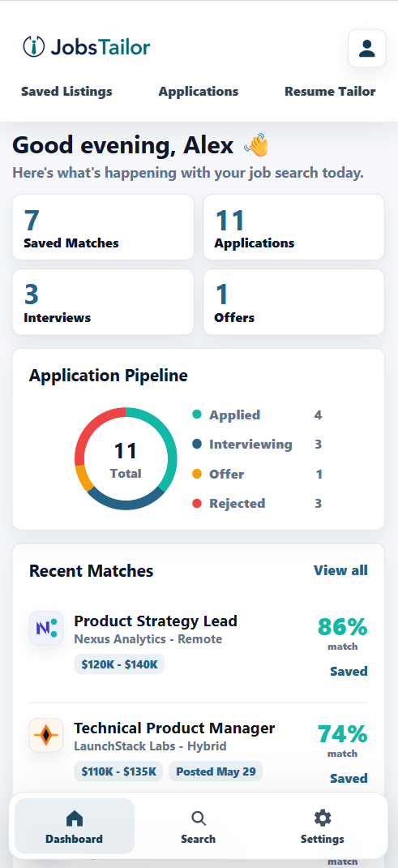The width and height of the screenshot is (398, 868).
Task: Open the Resume Tailor tab
Action: pos(330,92)
